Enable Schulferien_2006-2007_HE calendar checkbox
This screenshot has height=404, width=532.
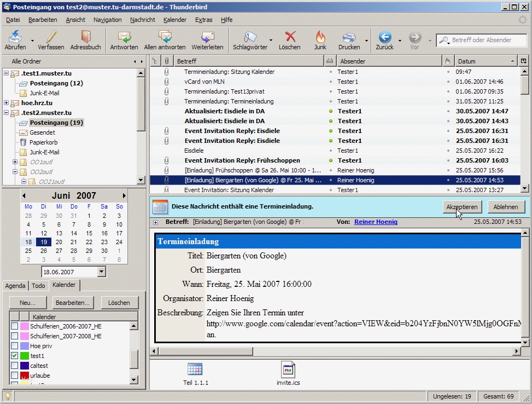(x=15, y=326)
